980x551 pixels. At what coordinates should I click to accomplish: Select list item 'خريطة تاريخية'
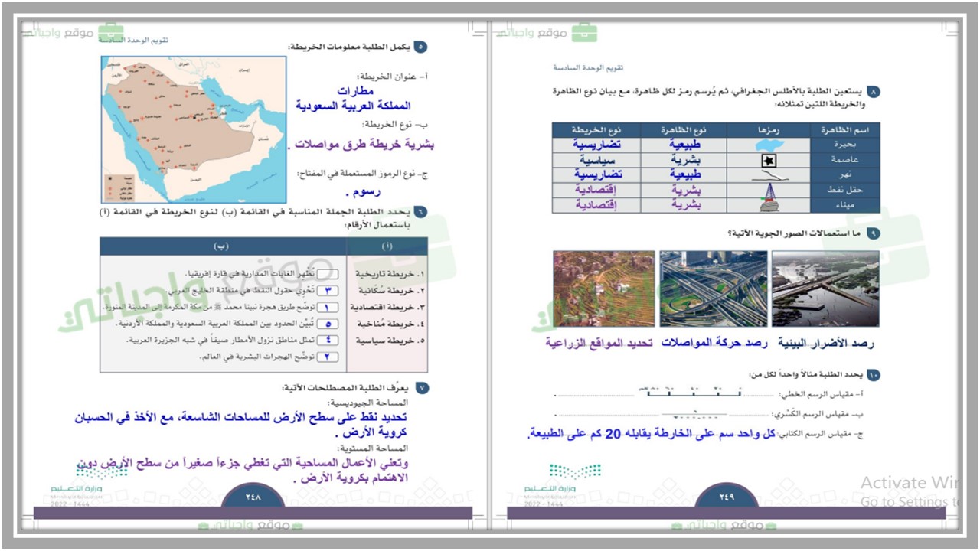[390, 273]
